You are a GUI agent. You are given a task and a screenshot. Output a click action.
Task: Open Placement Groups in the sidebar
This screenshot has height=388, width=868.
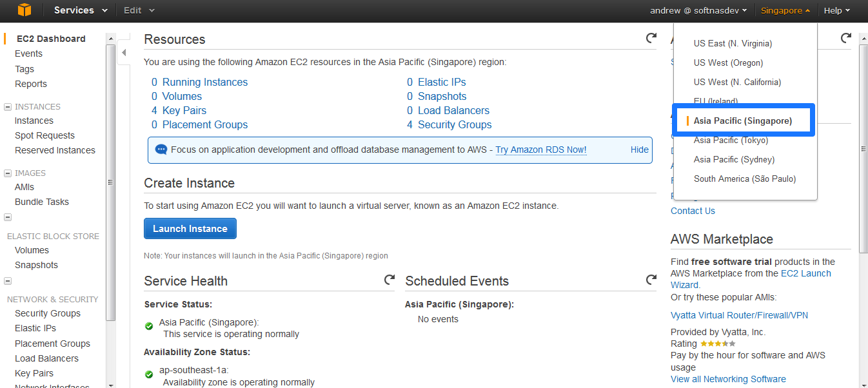[52, 344]
